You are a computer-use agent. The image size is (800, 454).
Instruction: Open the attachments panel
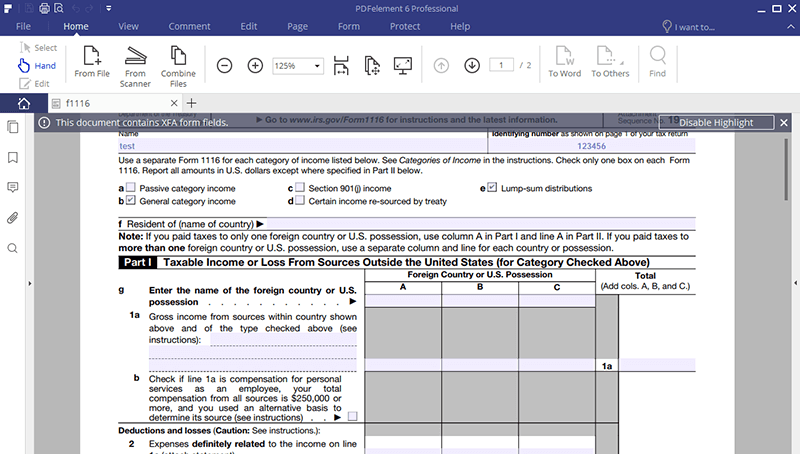click(13, 218)
